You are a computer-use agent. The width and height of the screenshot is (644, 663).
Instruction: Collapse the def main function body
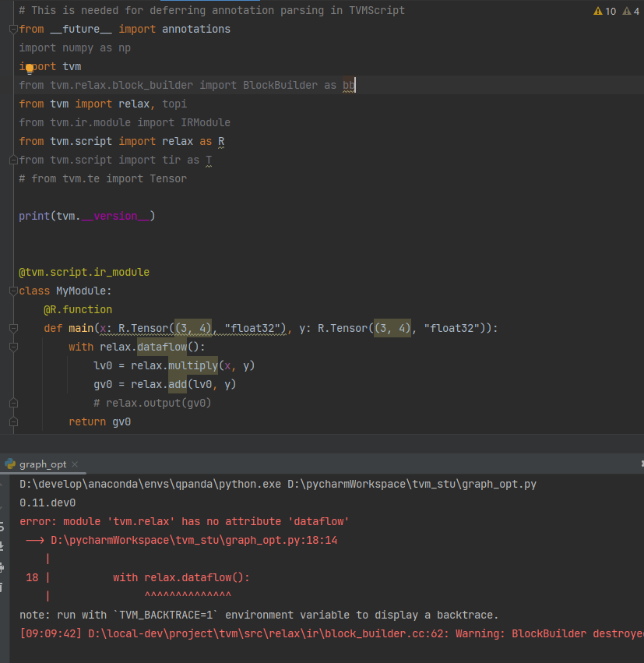pyautogui.click(x=13, y=328)
